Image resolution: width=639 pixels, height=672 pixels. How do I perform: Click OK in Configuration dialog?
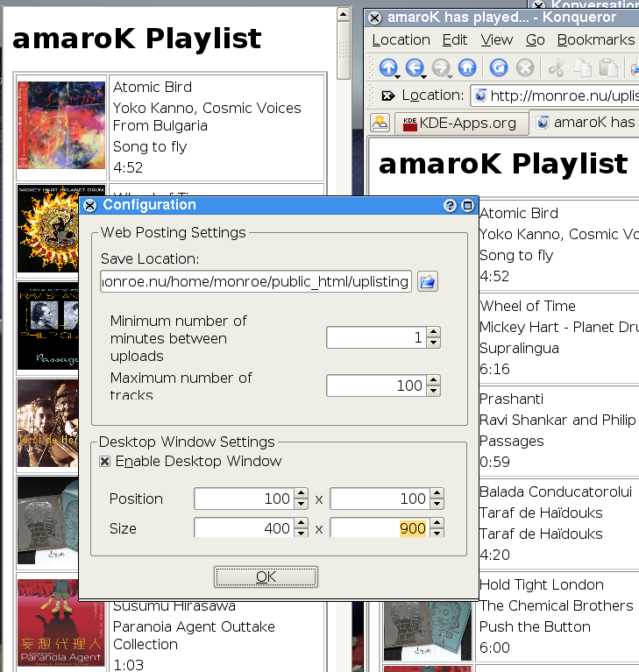pyautogui.click(x=266, y=577)
